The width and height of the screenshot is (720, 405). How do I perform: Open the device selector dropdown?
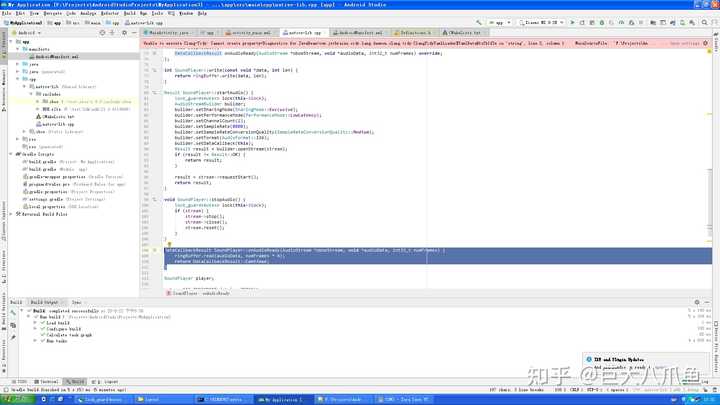(541, 22)
